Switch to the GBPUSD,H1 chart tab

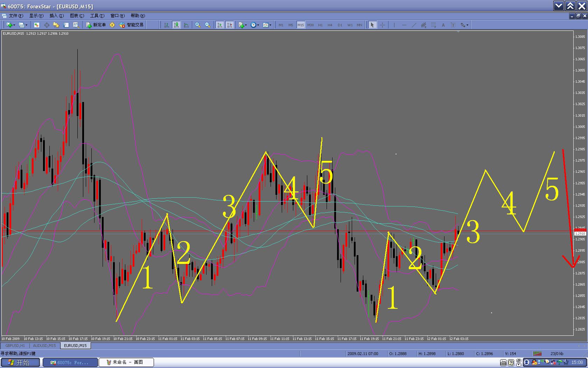click(x=15, y=346)
